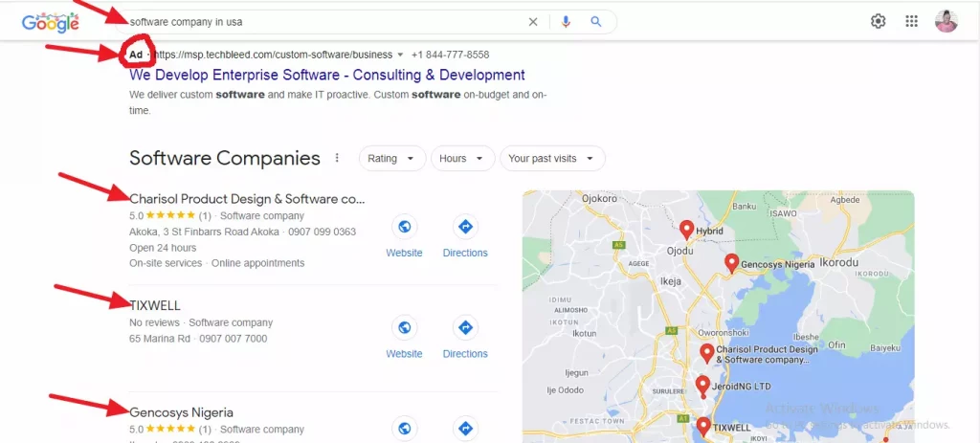Click Ikorodu label on the map

click(838, 262)
